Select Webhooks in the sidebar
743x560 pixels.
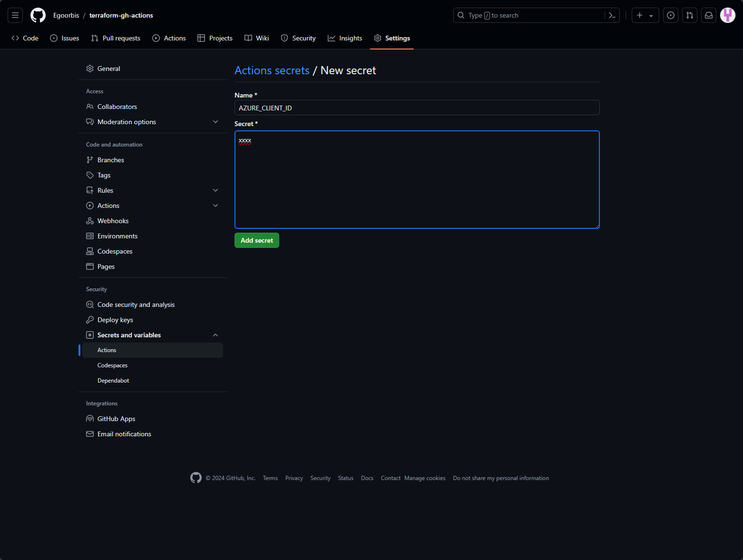[x=113, y=221]
